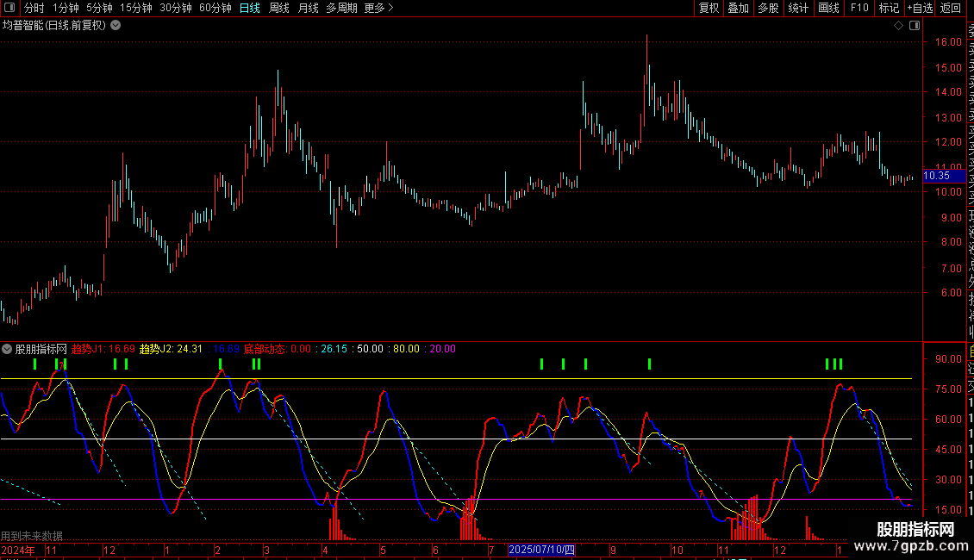Viewport: 974px width, 560px height.
Task: Click the 返回 back button
Action: pyautogui.click(x=951, y=8)
